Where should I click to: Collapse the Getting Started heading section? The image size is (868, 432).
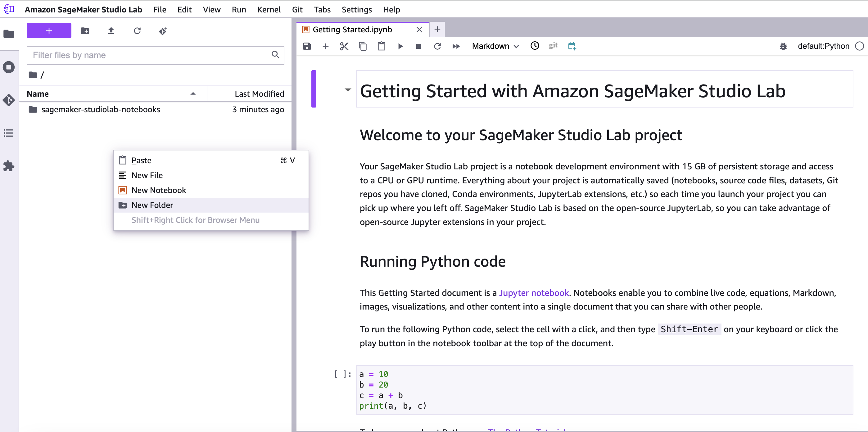tap(348, 90)
